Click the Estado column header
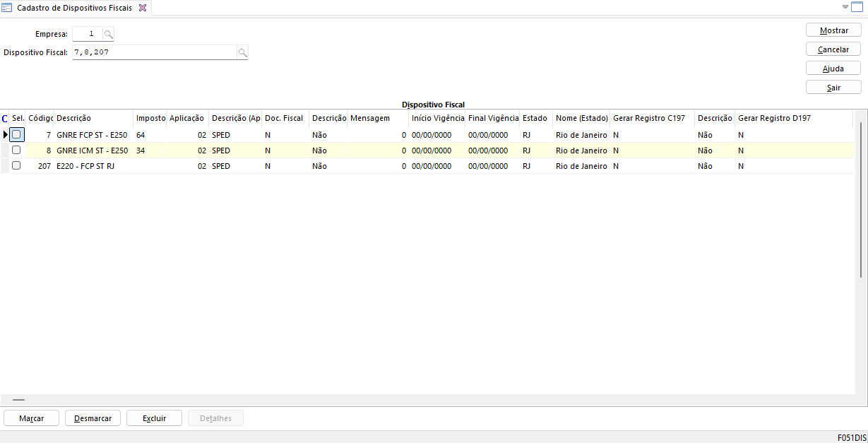This screenshot has width=868, height=443. [537, 118]
